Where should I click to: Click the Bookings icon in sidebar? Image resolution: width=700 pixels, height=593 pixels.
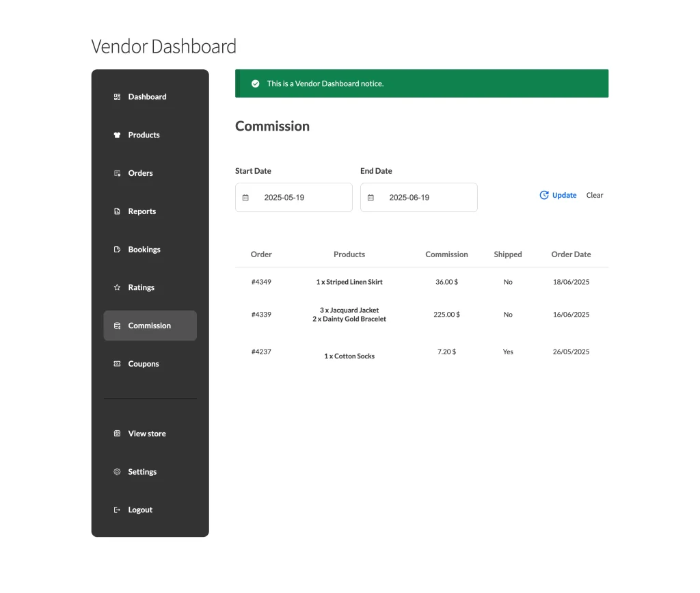coord(117,250)
